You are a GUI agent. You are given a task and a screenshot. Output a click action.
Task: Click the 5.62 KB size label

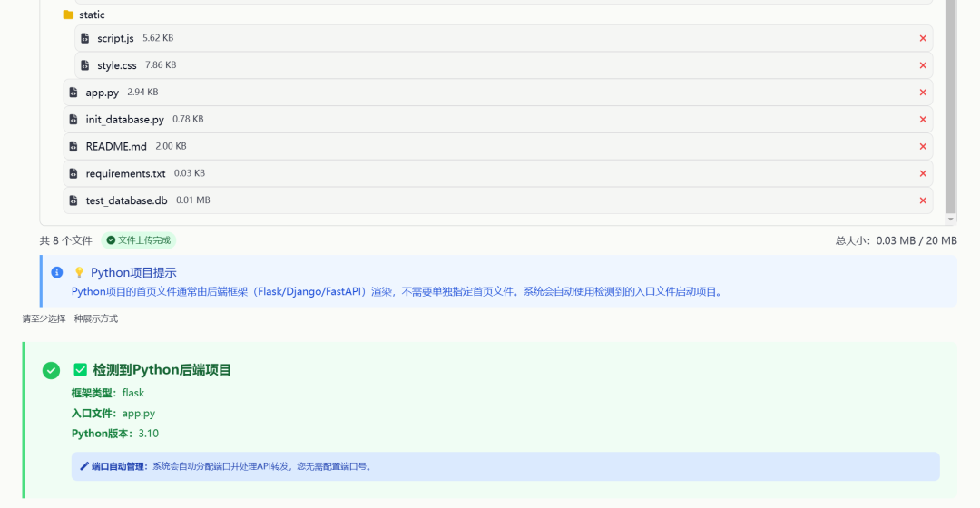click(158, 38)
